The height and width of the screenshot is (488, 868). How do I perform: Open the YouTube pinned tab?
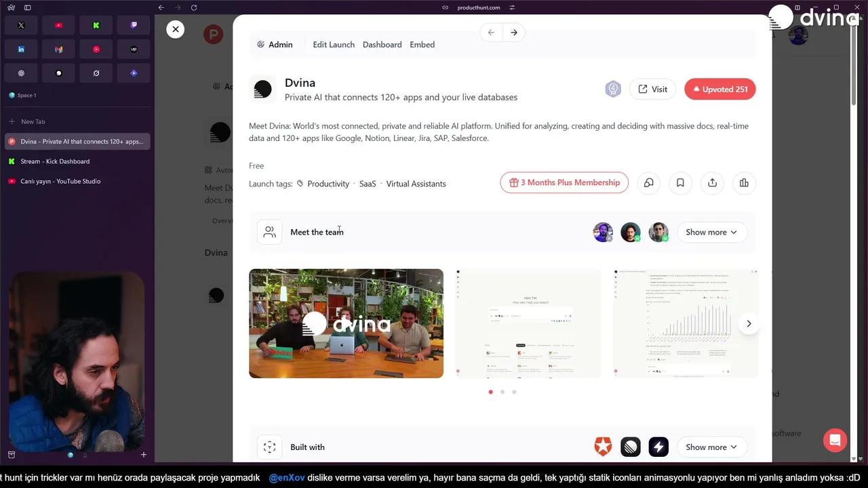point(58,25)
